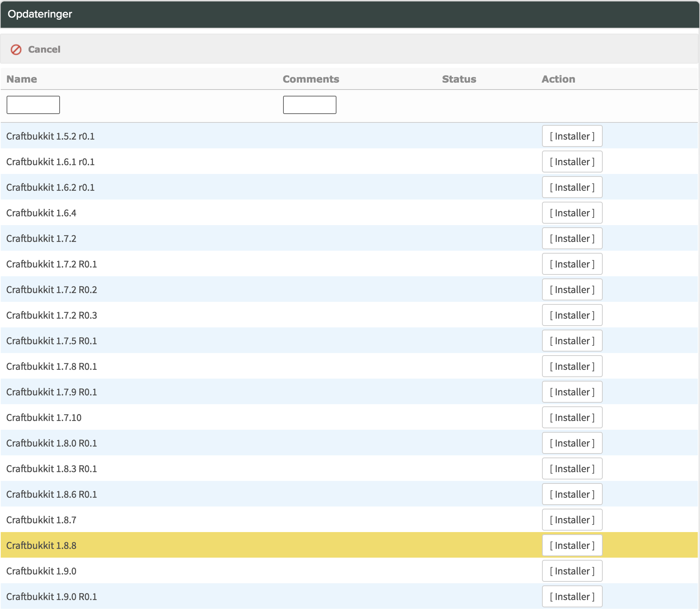Viewport: 700px width, 611px height.
Task: Select the Craftbukkit 1.8.3 R0.1 name
Action: (x=52, y=468)
